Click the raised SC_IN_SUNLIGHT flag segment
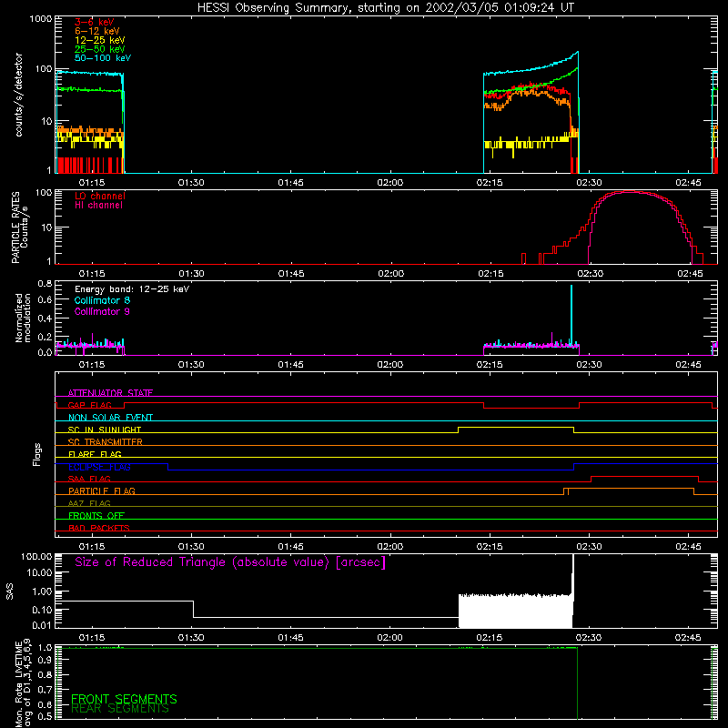 [x=516, y=428]
